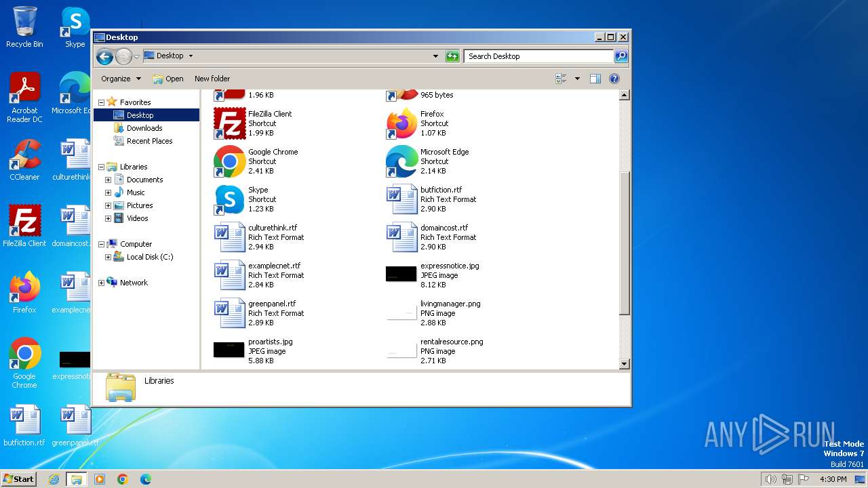868x488 pixels.
Task: Open the Organize menu
Action: pyautogui.click(x=121, y=79)
